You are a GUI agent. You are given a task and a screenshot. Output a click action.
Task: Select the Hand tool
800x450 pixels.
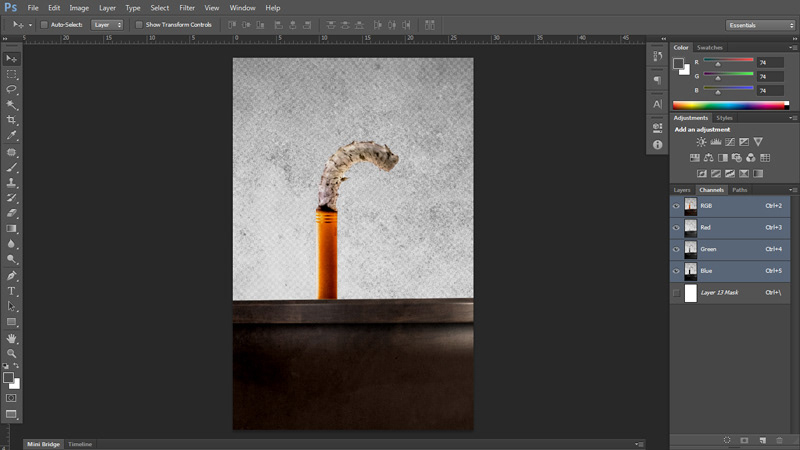[12, 338]
